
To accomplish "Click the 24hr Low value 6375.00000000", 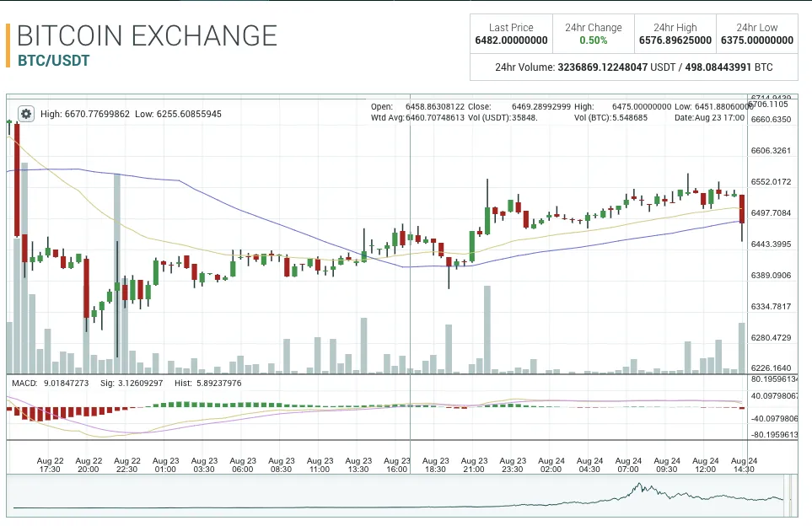I will (757, 40).
